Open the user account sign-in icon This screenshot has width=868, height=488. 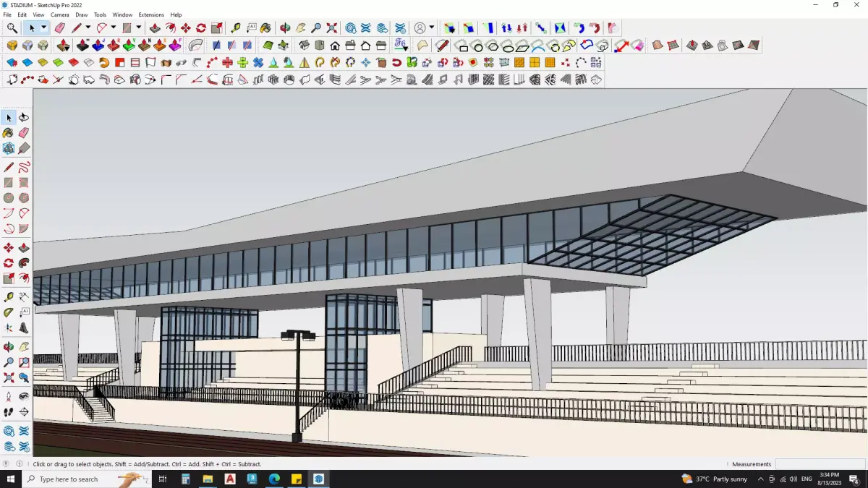[420, 28]
